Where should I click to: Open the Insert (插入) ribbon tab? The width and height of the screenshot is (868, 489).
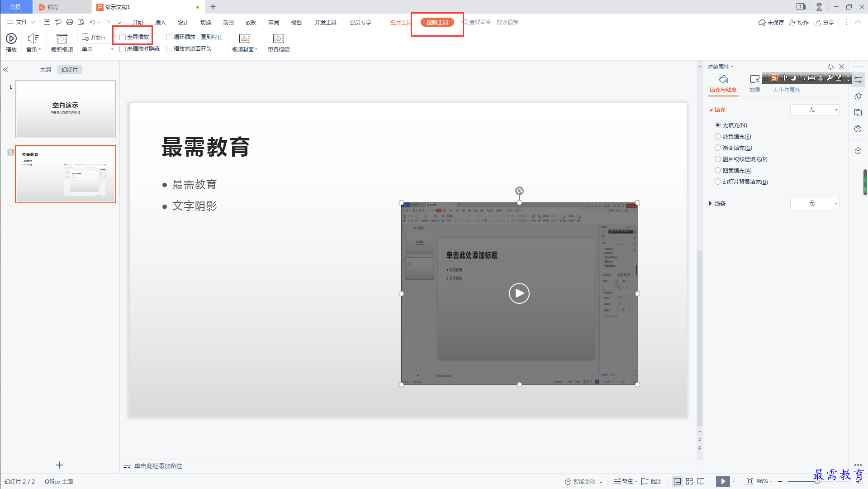point(161,22)
